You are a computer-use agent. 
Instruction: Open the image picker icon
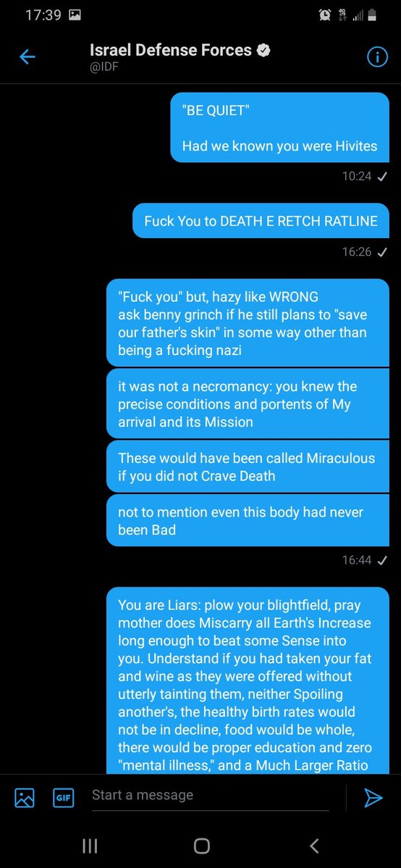point(25,797)
